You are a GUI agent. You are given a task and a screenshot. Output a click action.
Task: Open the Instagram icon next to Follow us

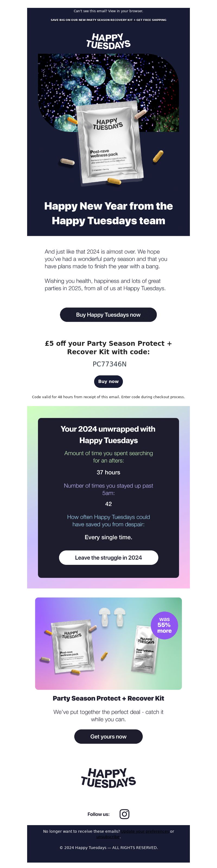click(x=124, y=814)
